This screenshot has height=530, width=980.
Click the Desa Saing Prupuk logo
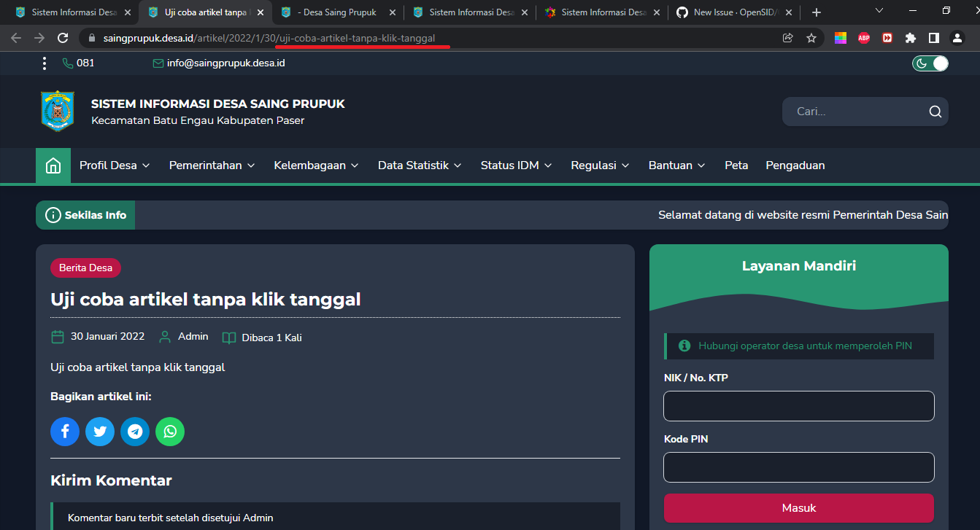click(x=57, y=112)
